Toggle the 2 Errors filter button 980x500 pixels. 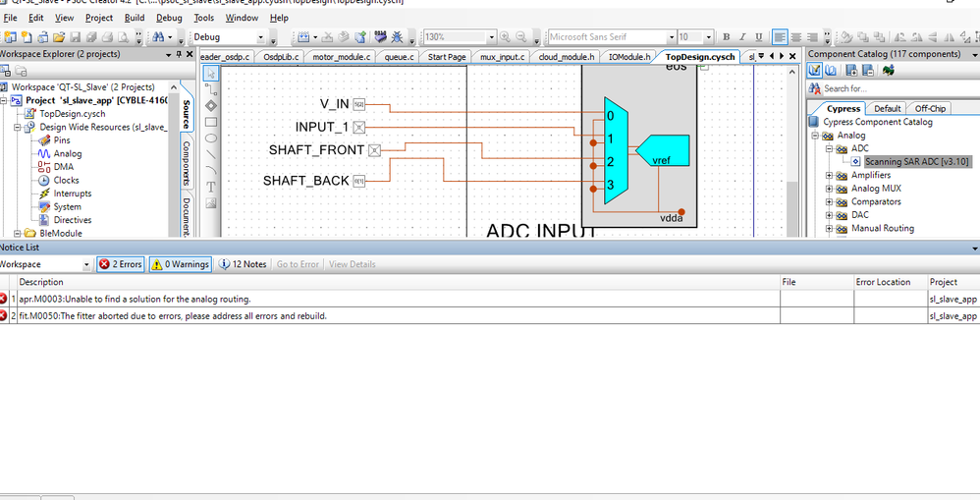pos(121,264)
